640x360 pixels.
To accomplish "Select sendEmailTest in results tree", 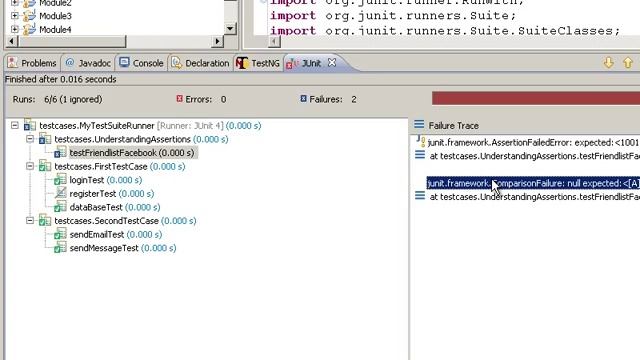I will [116, 234].
